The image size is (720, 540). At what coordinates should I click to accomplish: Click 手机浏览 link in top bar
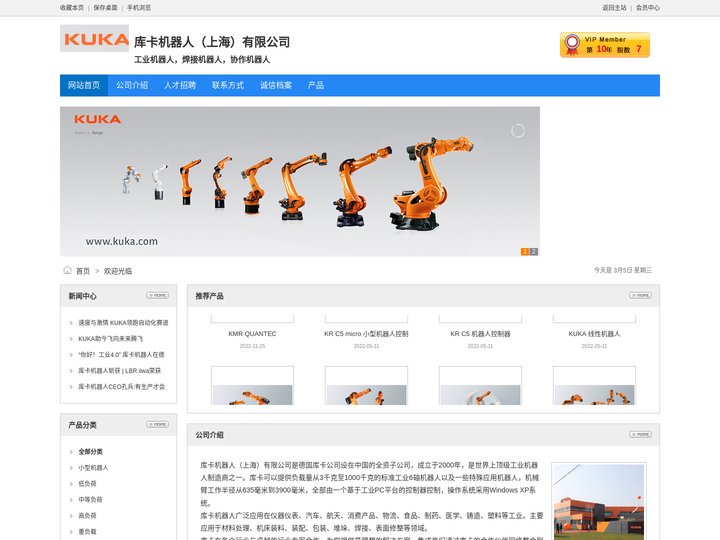click(x=139, y=8)
